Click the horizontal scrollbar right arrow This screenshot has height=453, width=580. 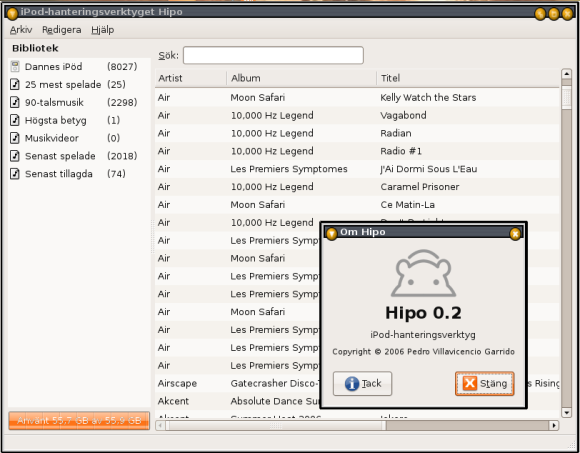point(554,425)
